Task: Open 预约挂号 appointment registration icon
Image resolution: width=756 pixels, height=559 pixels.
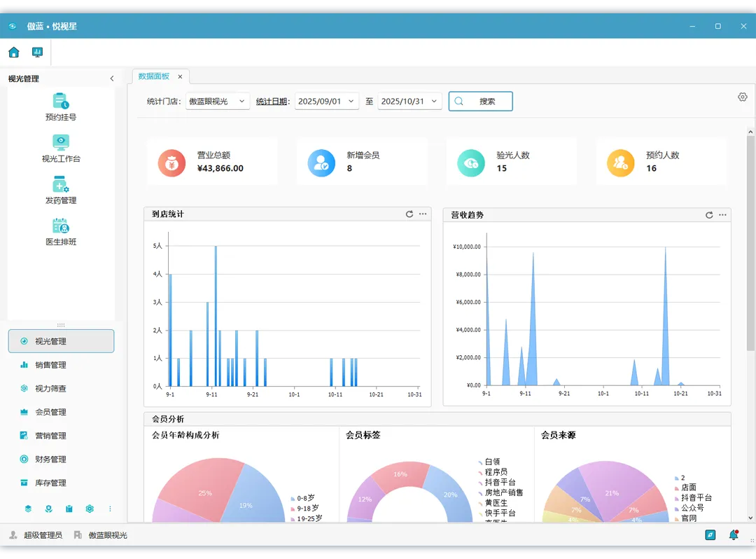Action: (61, 107)
